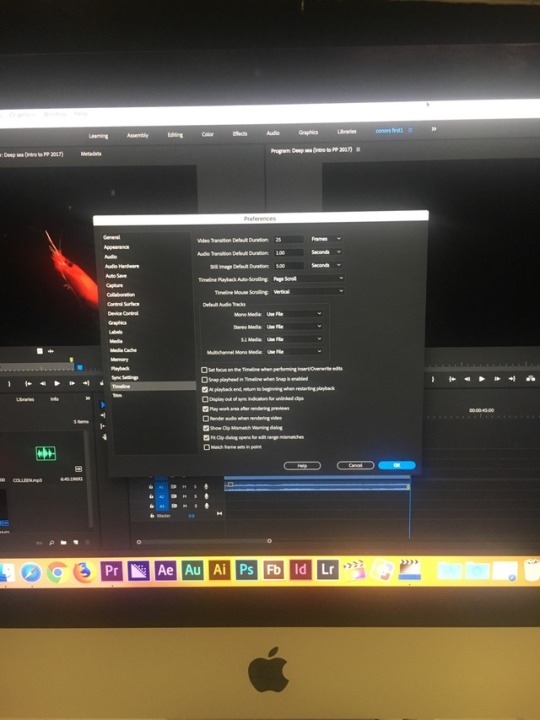Click the Cancel button in Preferences
Image resolution: width=540 pixels, height=720 pixels.
point(355,465)
